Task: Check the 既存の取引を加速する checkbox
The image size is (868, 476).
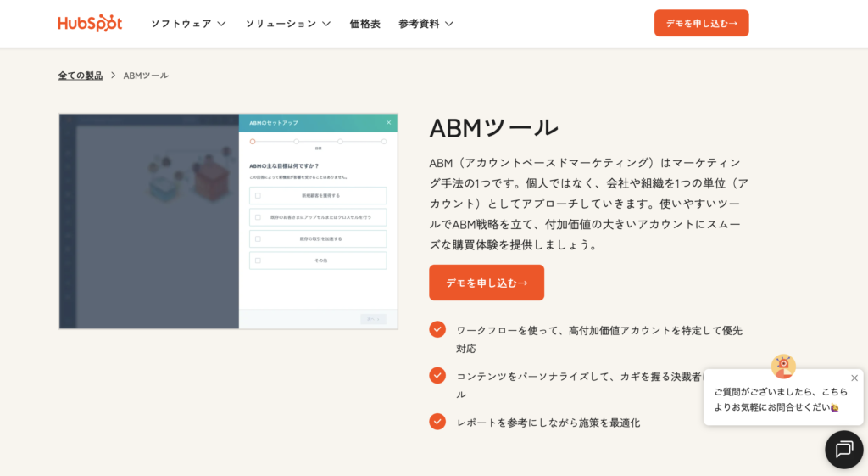Action: point(258,238)
